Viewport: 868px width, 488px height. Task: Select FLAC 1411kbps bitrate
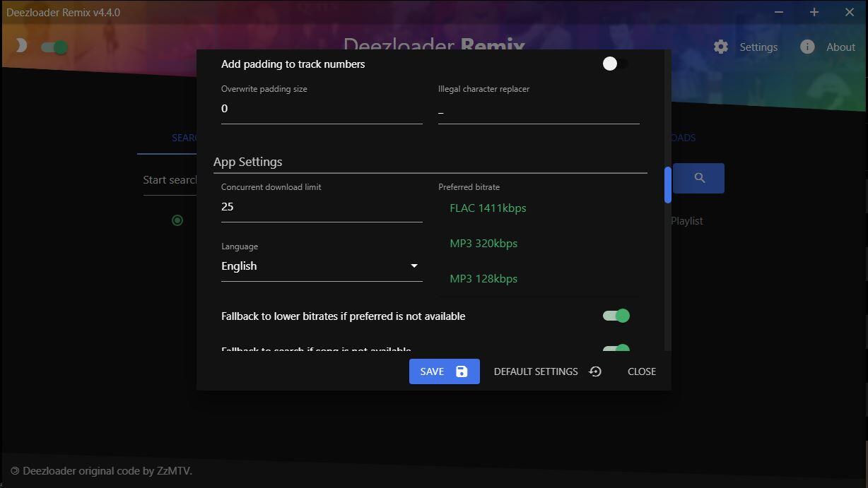coord(488,208)
